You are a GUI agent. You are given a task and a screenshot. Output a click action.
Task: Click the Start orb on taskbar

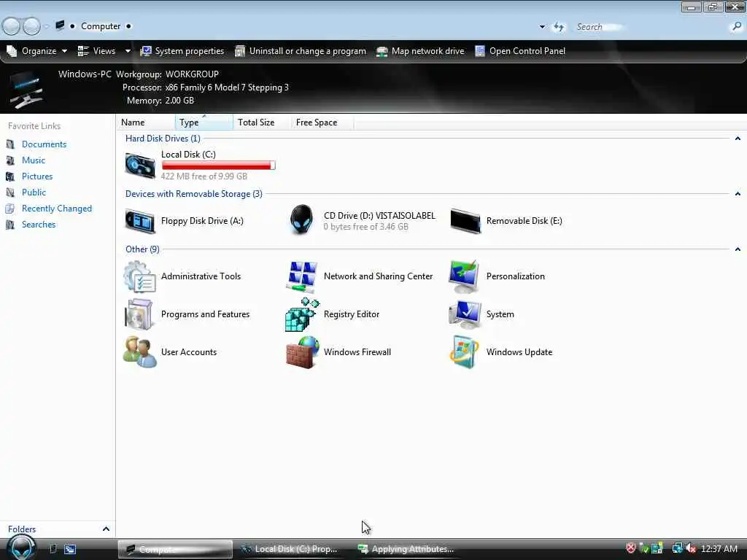[x=21, y=548]
